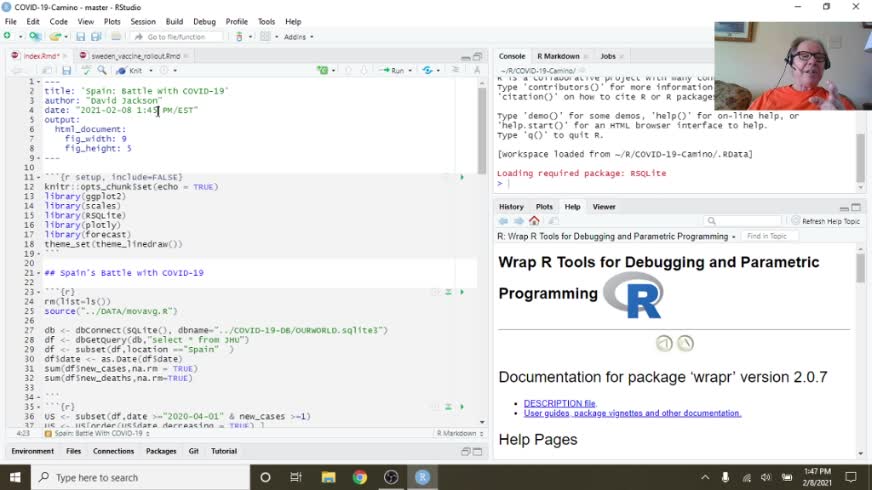The image size is (872, 490).
Task: Click the help search field
Action: (x=742, y=221)
